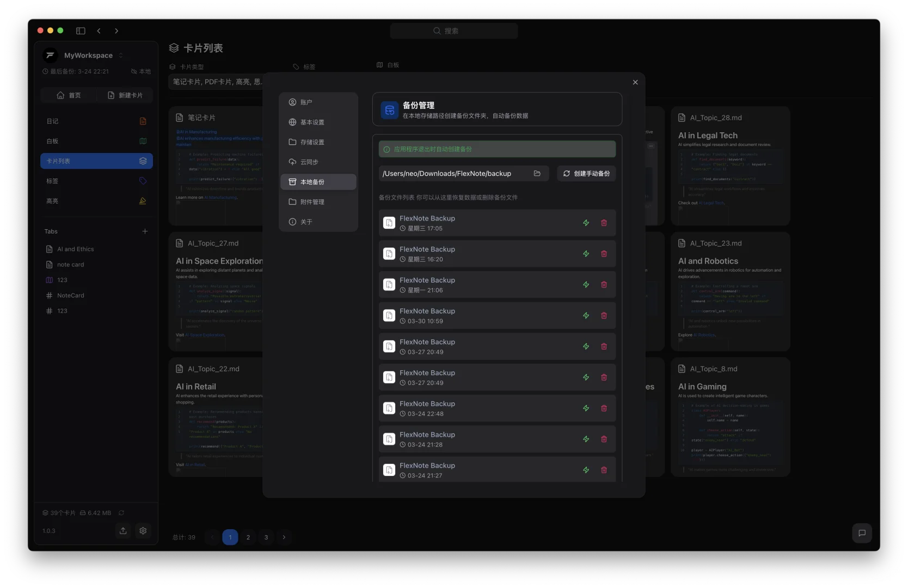Open card type filter dropdown
Image resolution: width=908 pixels, height=588 pixels.
coord(217,82)
